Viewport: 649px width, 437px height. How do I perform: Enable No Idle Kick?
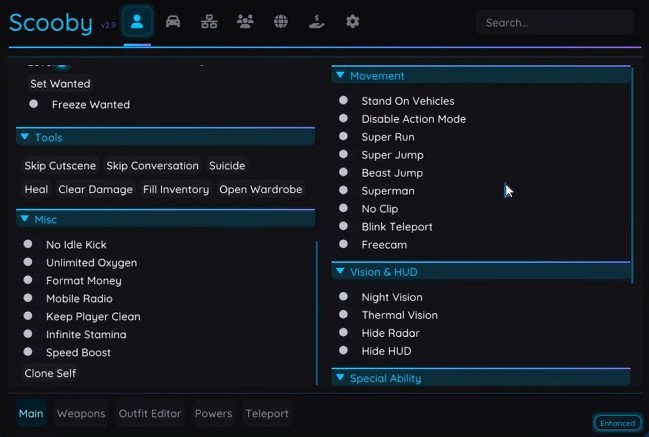(x=28, y=244)
